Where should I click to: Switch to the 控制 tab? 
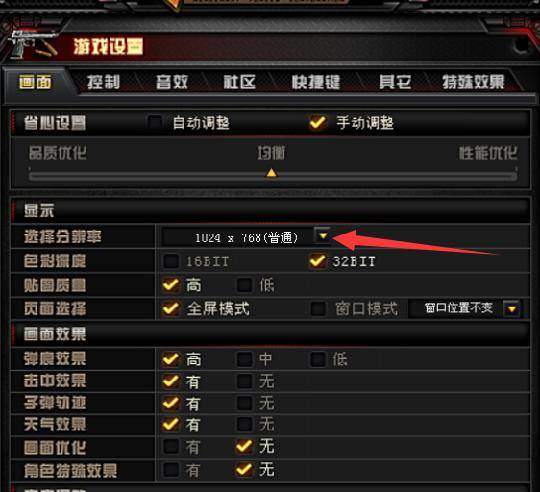point(103,82)
